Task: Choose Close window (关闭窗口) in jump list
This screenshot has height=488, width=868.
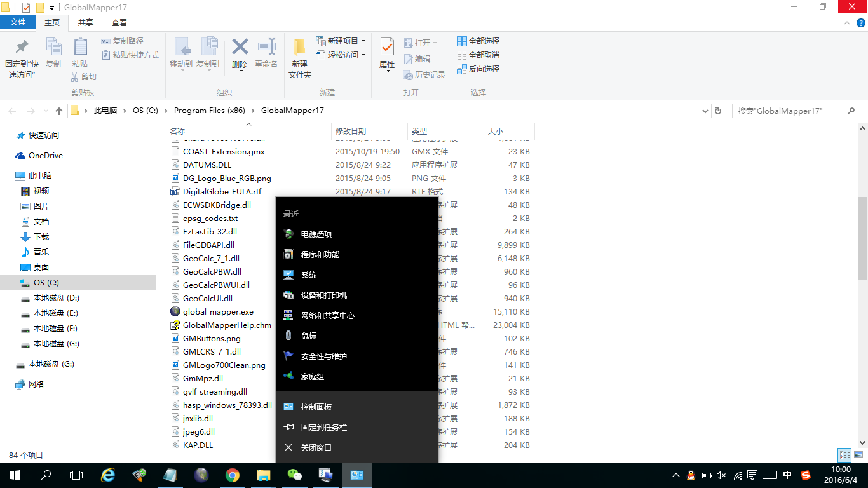Action: coord(357,447)
